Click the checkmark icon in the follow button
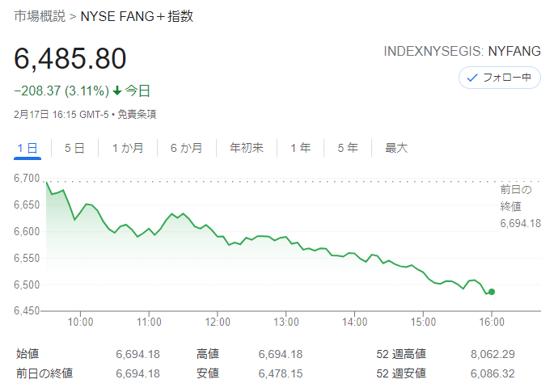Screen dimensions: 554x392 (472, 78)
